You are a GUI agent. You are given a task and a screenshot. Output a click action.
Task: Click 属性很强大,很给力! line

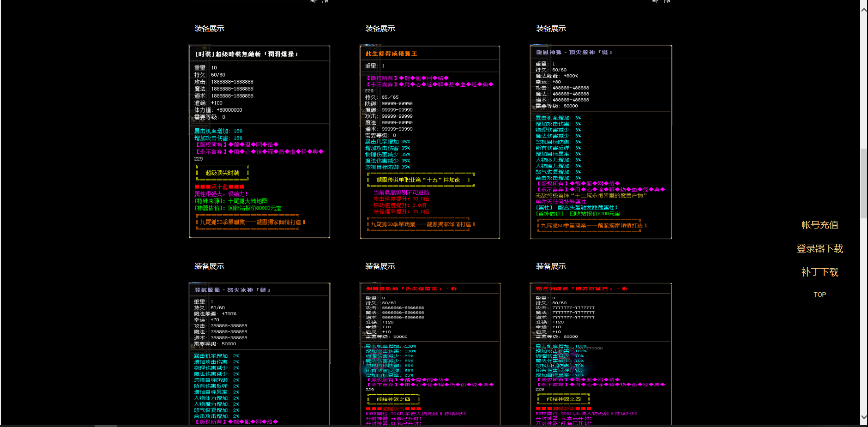[221, 194]
